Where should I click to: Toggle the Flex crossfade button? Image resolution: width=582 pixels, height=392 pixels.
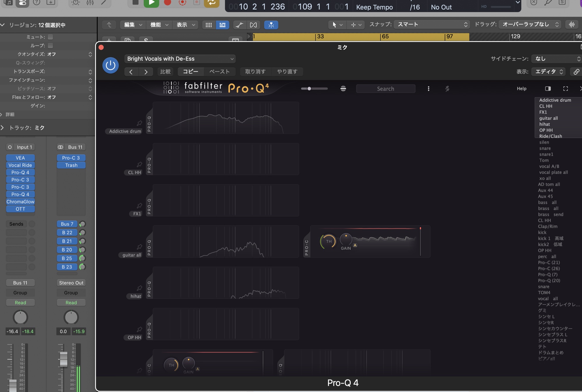pos(253,25)
